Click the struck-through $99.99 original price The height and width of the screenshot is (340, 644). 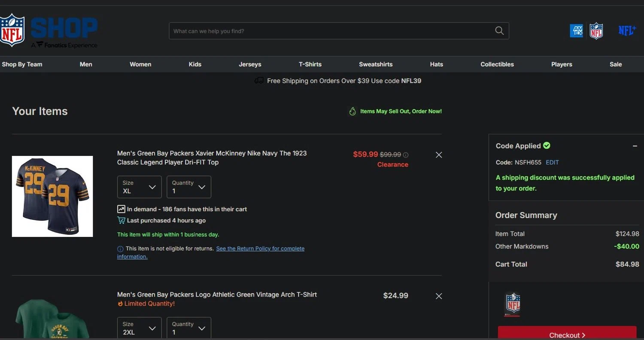(x=390, y=155)
